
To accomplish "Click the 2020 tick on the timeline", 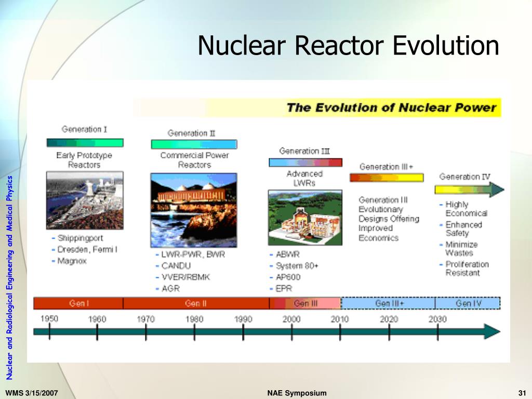I will (x=389, y=331).
